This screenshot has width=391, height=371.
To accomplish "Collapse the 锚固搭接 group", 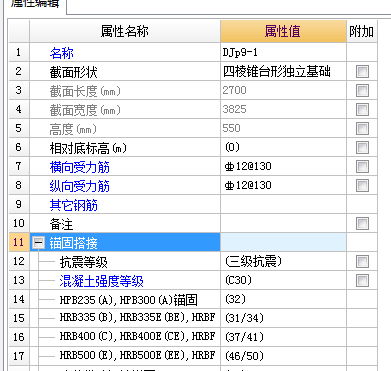I will point(39,243).
